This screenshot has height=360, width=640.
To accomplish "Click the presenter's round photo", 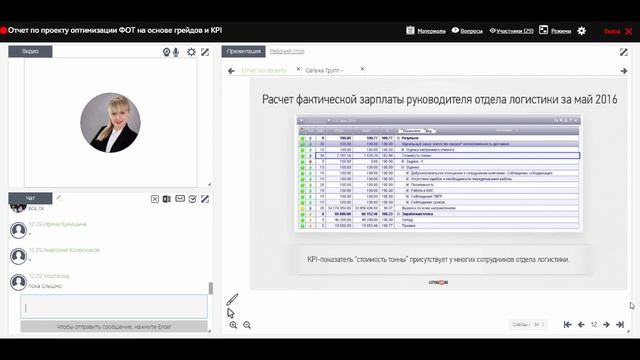I will click(x=110, y=123).
